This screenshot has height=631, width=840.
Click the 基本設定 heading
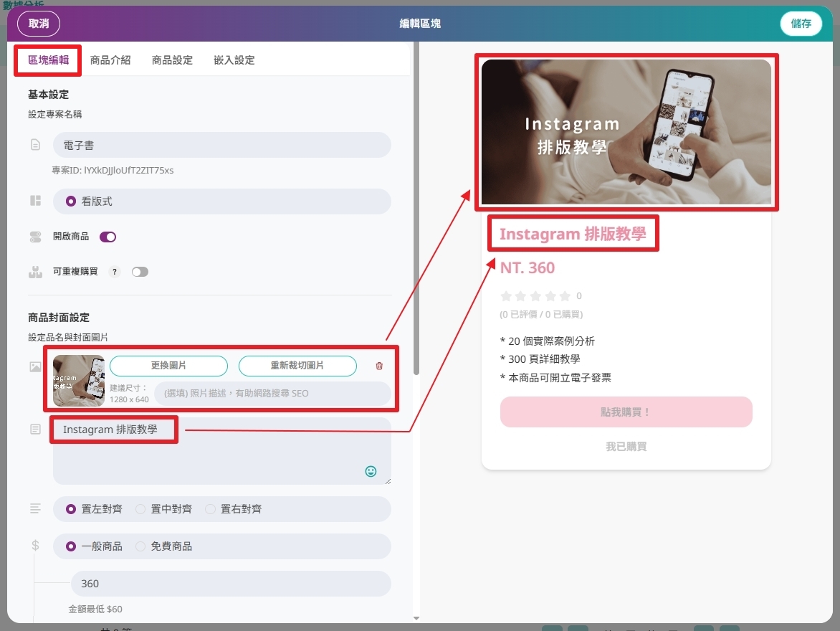[x=48, y=95]
